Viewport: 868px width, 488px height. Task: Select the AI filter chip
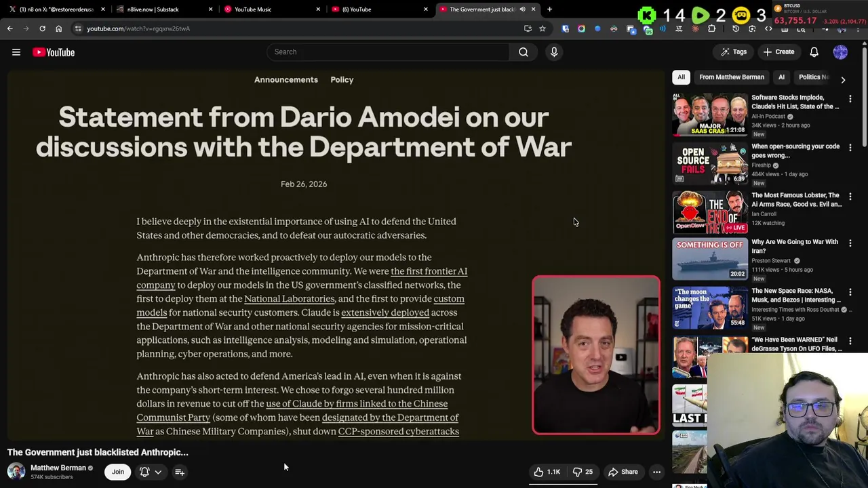(781, 77)
